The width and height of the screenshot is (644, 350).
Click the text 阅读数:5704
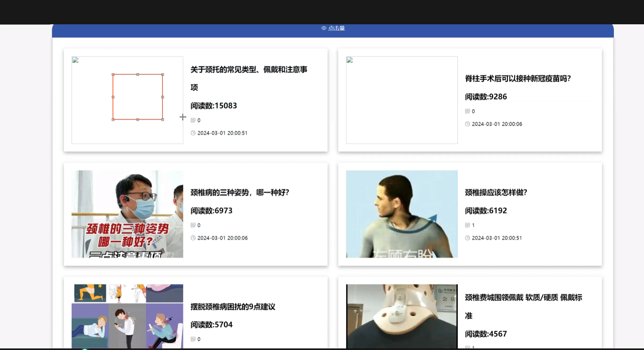(211, 325)
